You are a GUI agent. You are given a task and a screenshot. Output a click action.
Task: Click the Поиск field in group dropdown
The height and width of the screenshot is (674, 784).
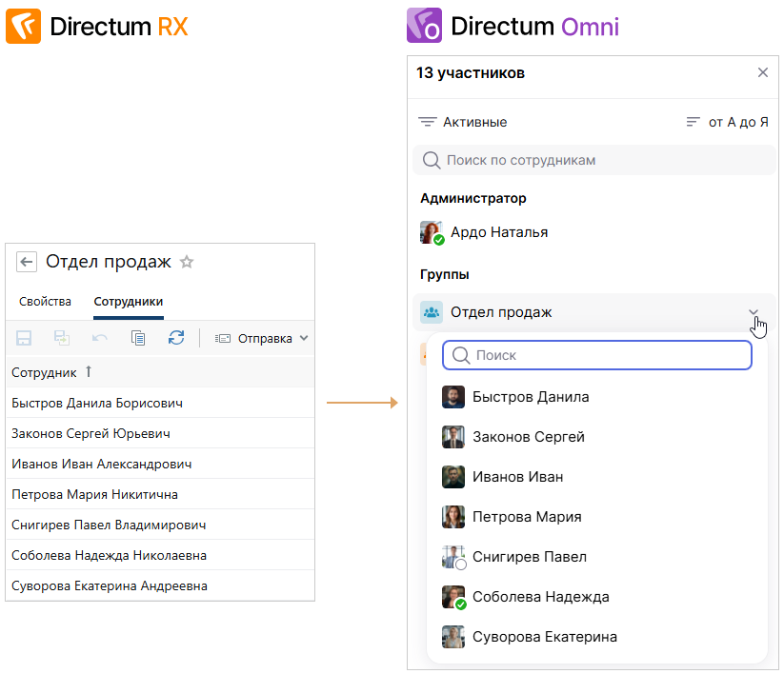click(597, 355)
